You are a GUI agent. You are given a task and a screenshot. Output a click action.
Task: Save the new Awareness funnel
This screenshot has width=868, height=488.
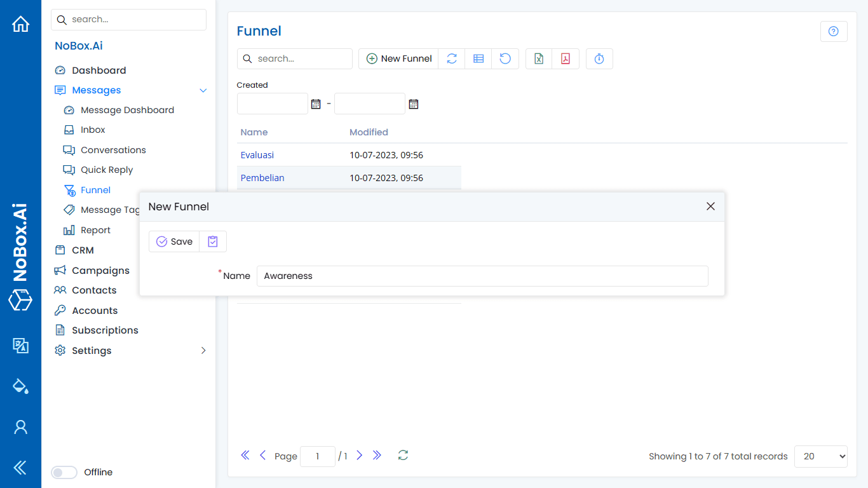tap(173, 241)
